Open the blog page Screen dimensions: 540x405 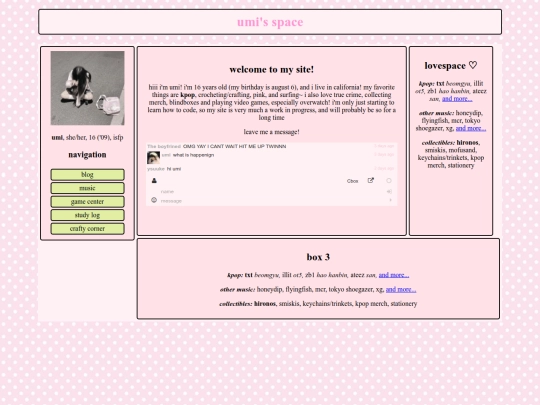point(87,175)
